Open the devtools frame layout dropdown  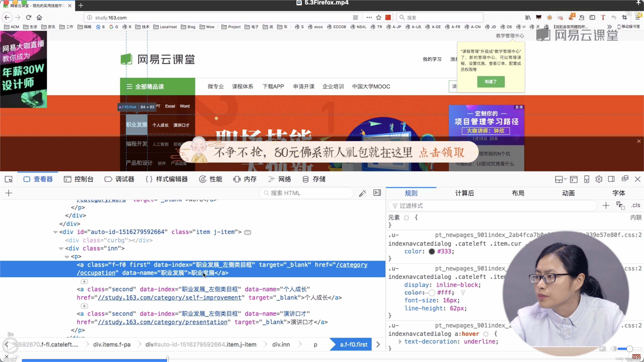(561, 179)
